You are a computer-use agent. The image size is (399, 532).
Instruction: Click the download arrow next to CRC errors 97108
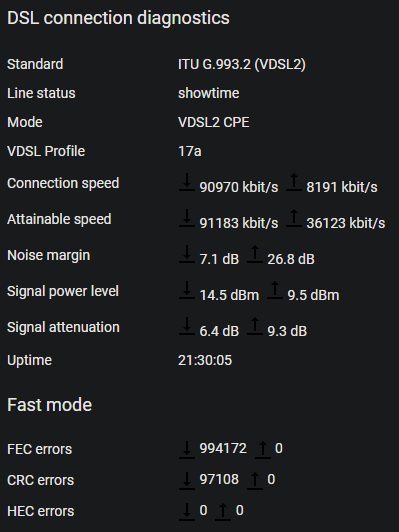click(x=187, y=480)
